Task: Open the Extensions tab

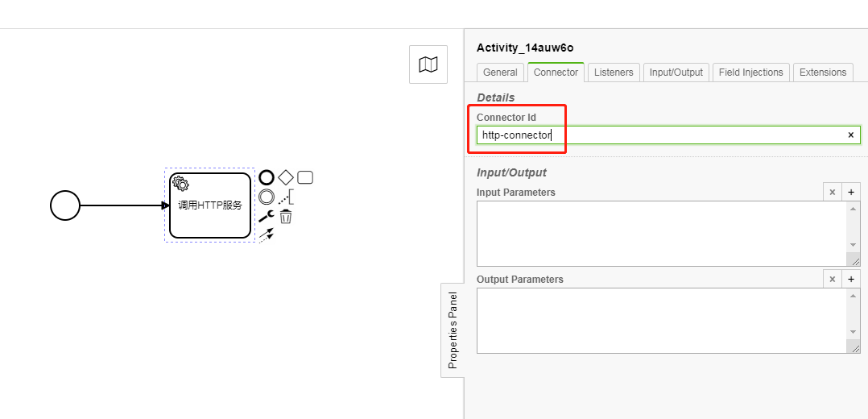Action: (823, 72)
